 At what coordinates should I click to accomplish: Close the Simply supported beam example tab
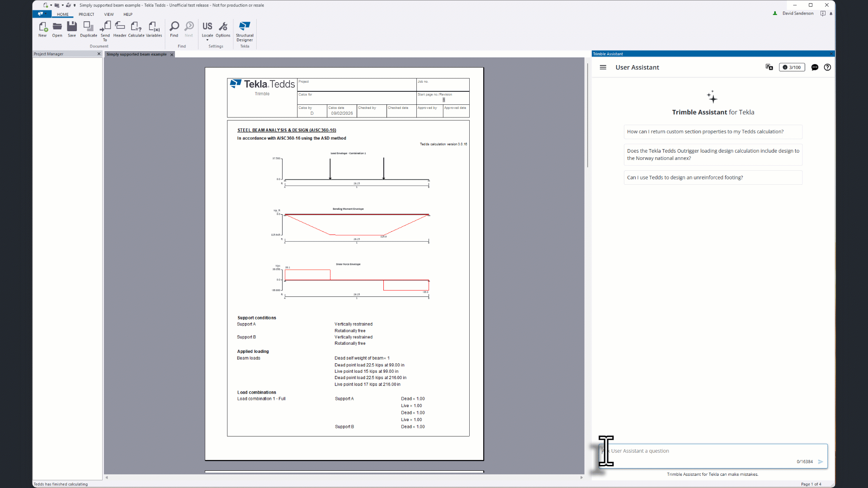[x=172, y=55]
